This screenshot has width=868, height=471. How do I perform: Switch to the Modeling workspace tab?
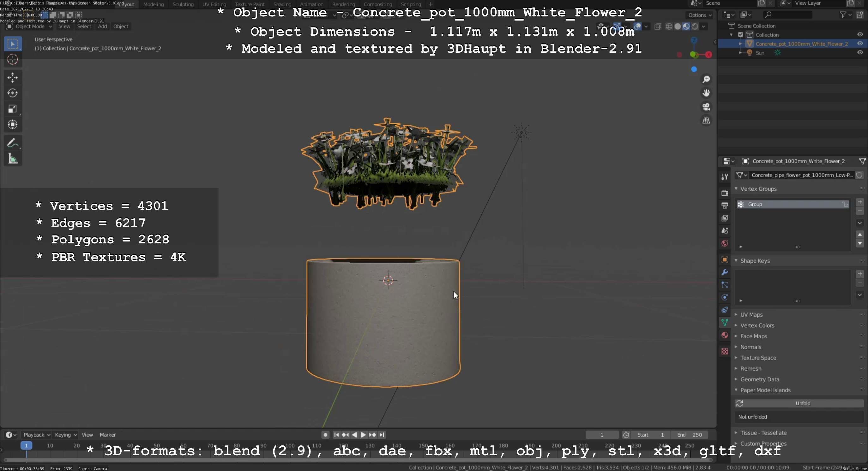(153, 4)
